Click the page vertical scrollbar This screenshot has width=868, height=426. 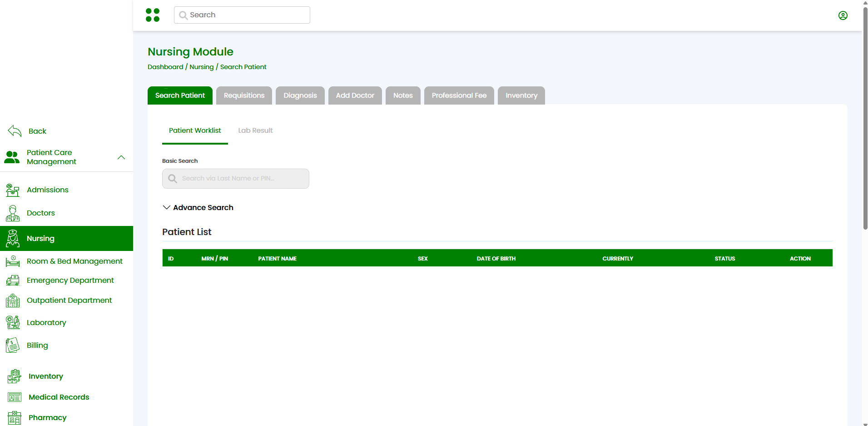coord(865,118)
